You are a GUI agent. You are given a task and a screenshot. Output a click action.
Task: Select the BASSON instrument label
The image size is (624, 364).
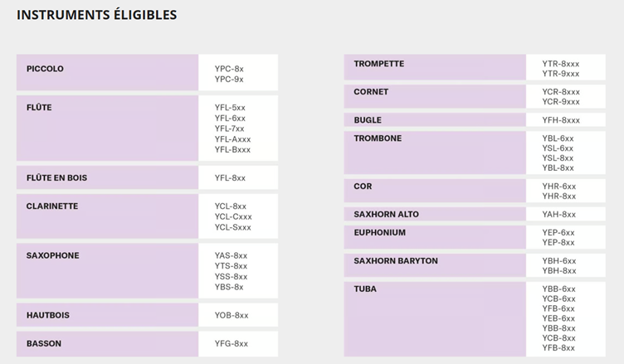point(44,343)
